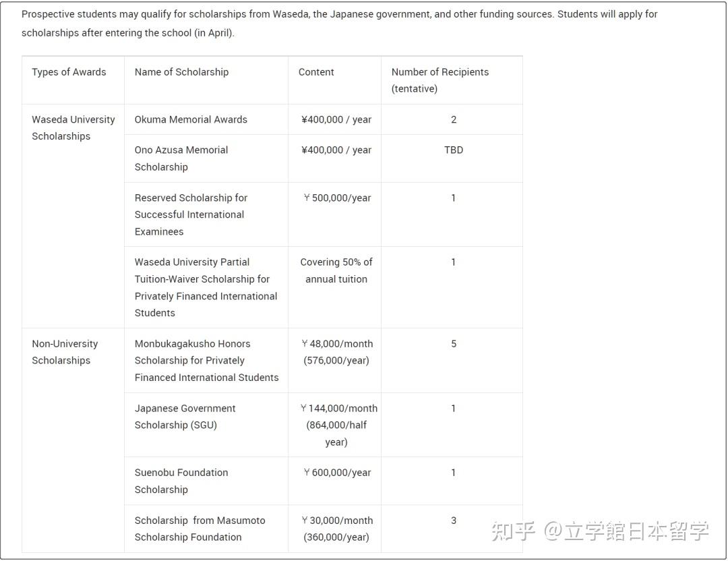Select the "Waseda University Scholarships" category cell
The width and height of the screenshot is (728, 561).
(x=73, y=127)
